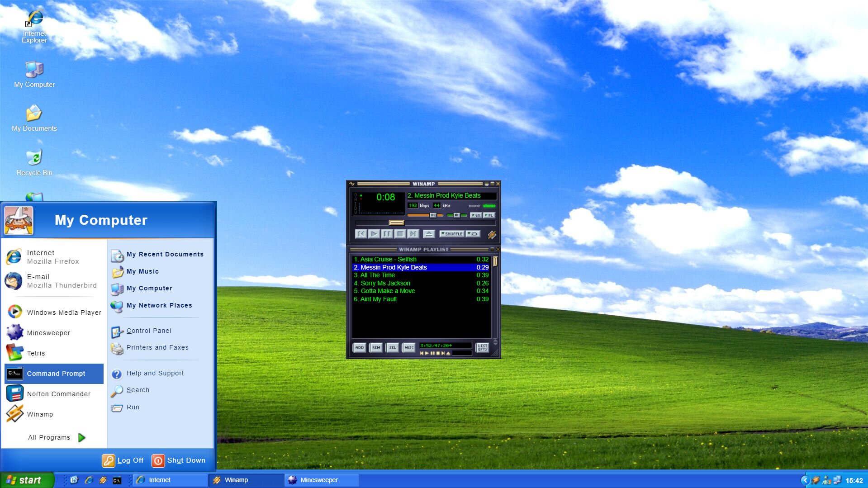Launch Winamp from Start menu
Viewport: 868px width, 488px height.
tap(54, 414)
